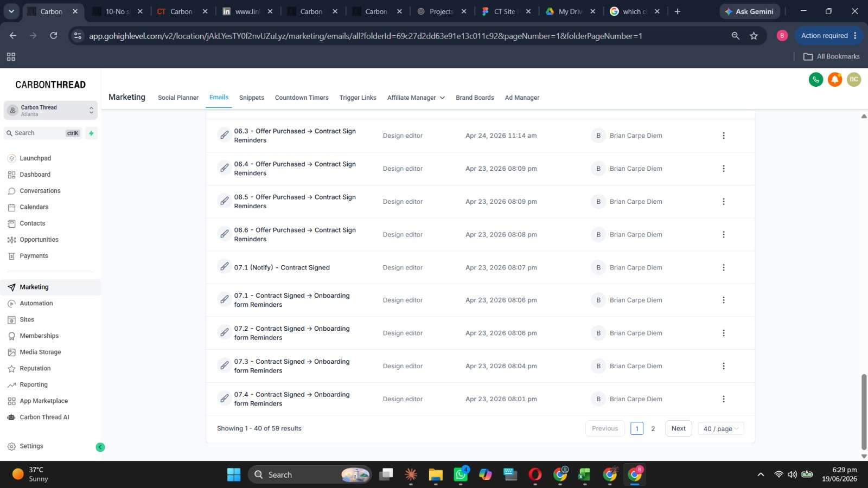Viewport: 868px width, 488px height.
Task: Click the Action required button
Action: click(x=829, y=36)
